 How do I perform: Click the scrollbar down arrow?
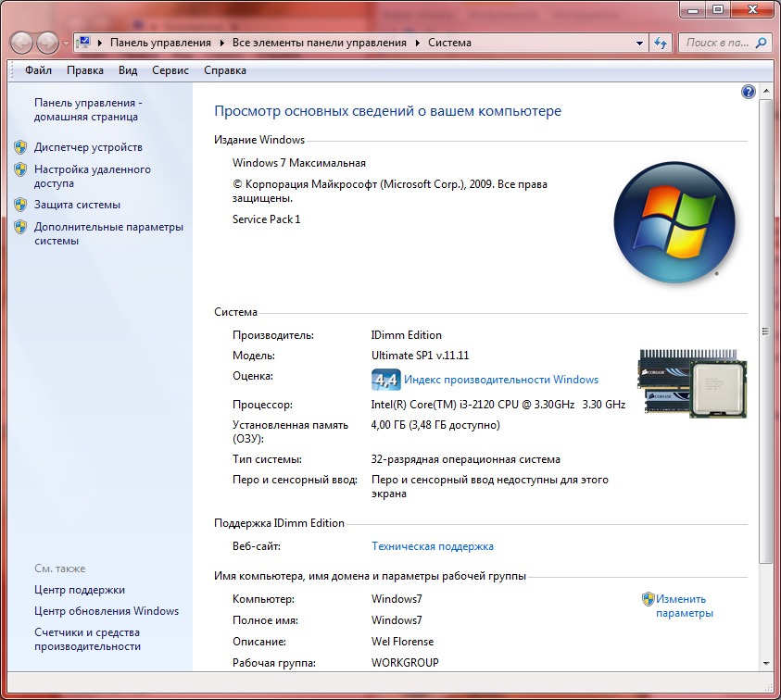click(765, 663)
